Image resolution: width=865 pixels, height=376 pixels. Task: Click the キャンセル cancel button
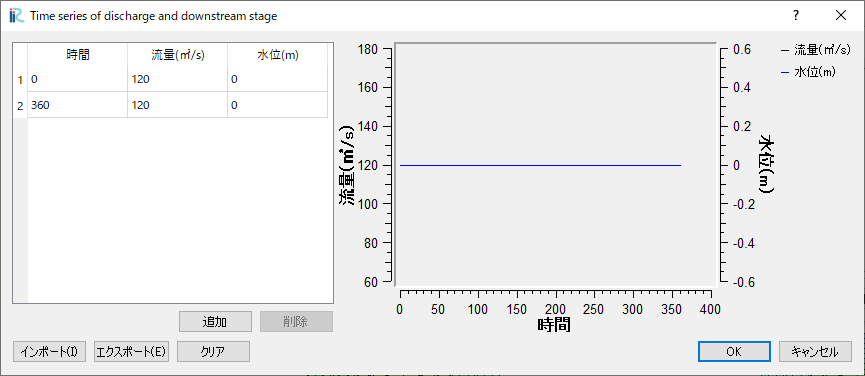[815, 351]
